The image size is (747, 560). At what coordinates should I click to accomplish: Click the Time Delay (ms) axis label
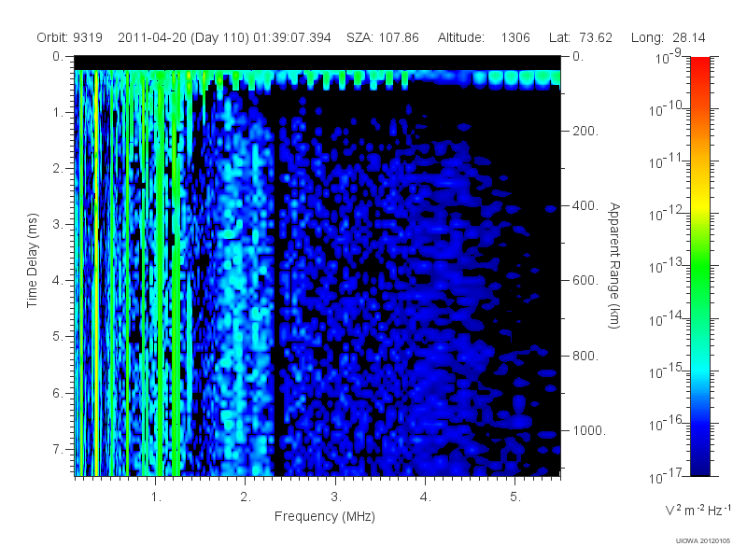coord(32,260)
